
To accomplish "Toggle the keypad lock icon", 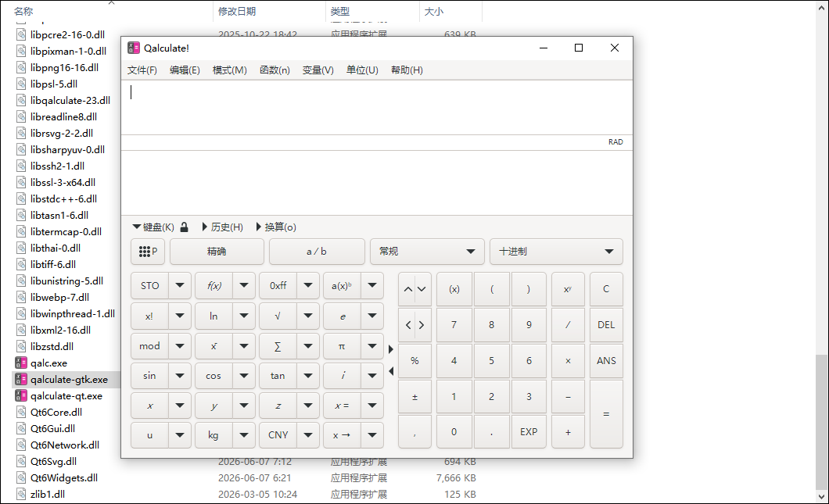I will coord(184,227).
